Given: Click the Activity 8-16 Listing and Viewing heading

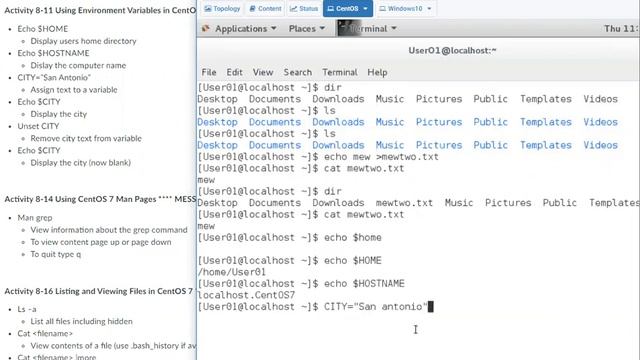Looking at the screenshot, I should (x=98, y=291).
